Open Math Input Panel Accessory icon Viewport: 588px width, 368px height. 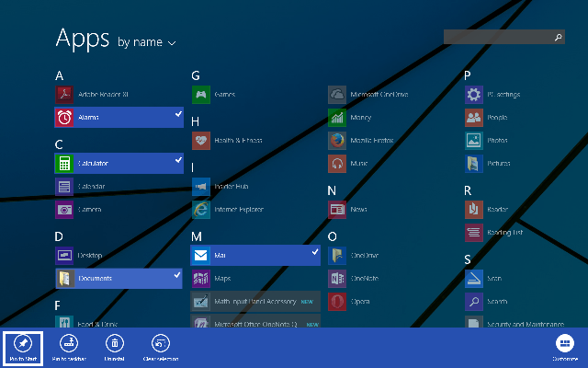click(201, 302)
